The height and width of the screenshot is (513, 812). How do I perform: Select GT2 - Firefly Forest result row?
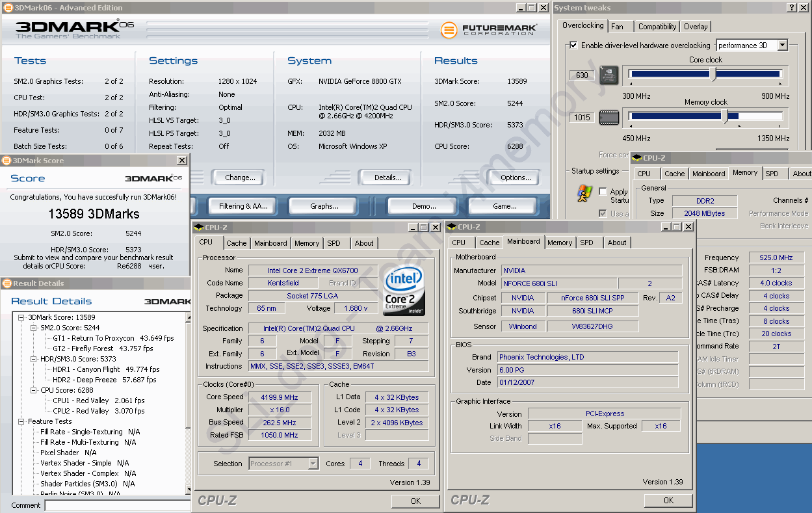(103, 349)
